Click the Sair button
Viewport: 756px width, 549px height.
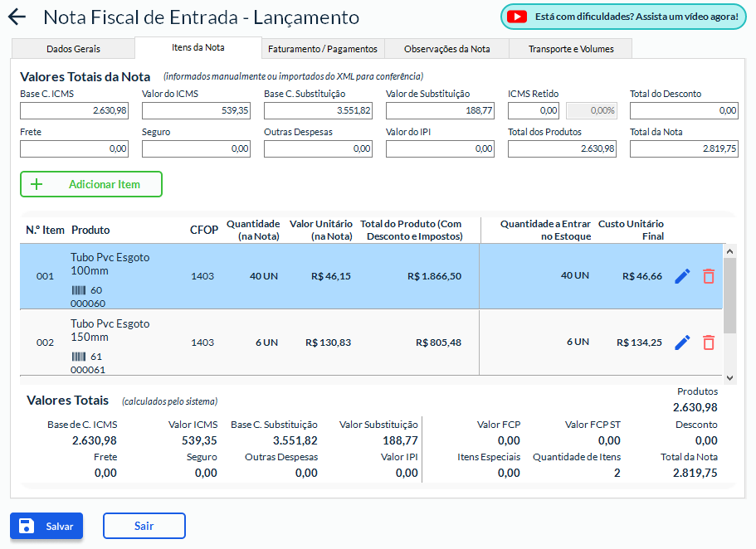[144, 526]
